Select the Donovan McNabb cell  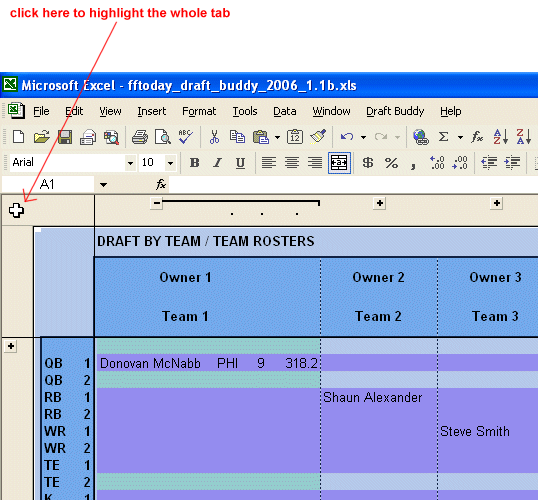(x=150, y=363)
